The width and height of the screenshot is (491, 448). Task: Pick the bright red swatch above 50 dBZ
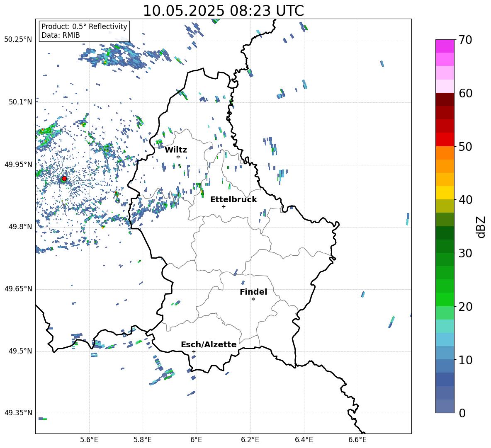coord(445,140)
